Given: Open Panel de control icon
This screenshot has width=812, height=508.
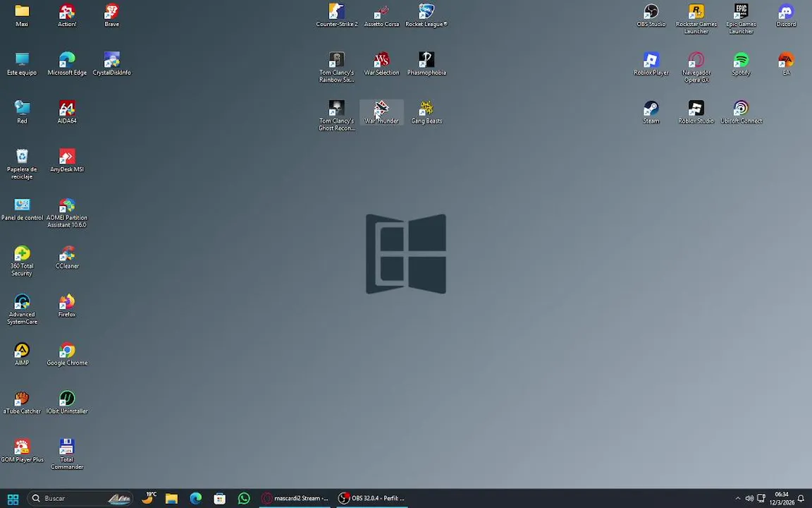Looking at the screenshot, I should [x=22, y=209].
